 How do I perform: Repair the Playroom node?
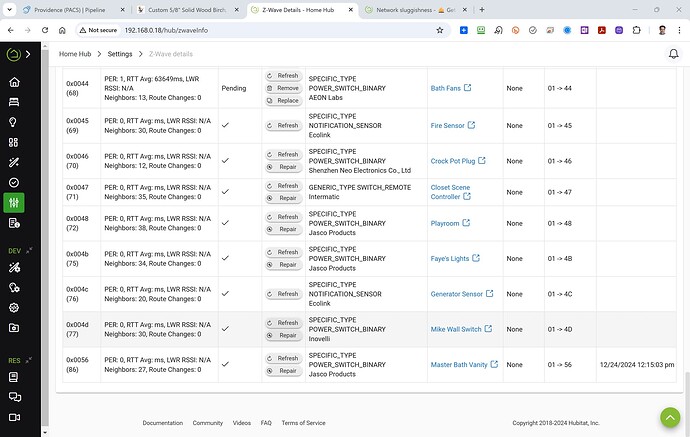(283, 229)
